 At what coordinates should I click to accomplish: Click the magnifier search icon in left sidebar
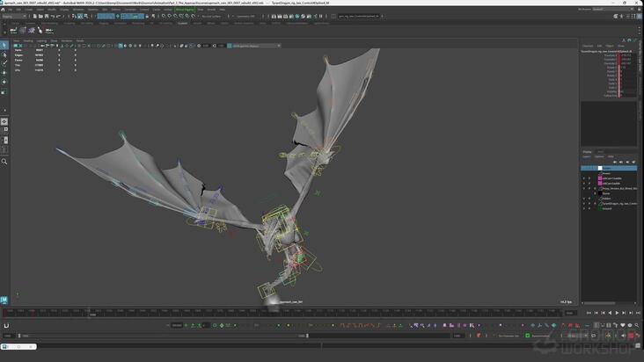(x=4, y=162)
